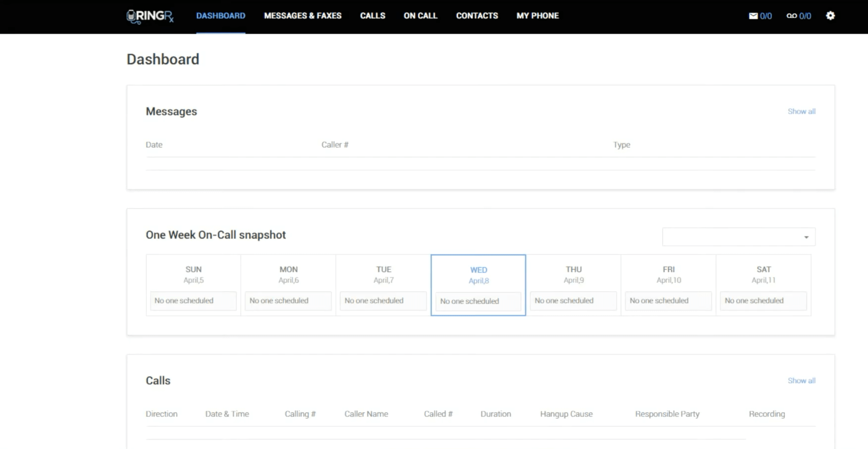The height and width of the screenshot is (449, 868).
Task: Select the WED April 8 day cell
Action: [x=478, y=275]
